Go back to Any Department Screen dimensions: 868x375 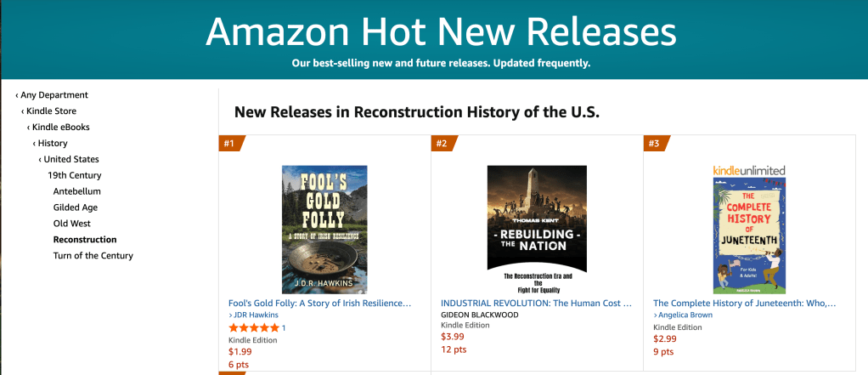click(54, 95)
